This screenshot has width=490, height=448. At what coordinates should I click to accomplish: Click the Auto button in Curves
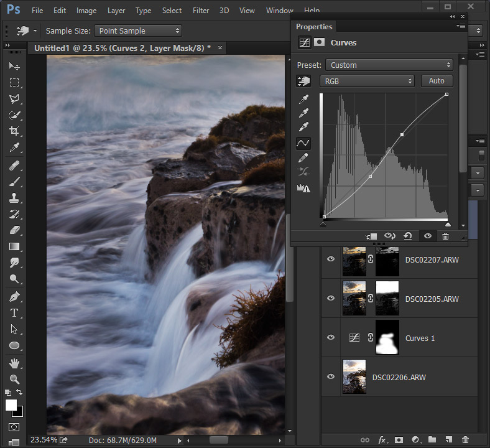click(x=437, y=81)
